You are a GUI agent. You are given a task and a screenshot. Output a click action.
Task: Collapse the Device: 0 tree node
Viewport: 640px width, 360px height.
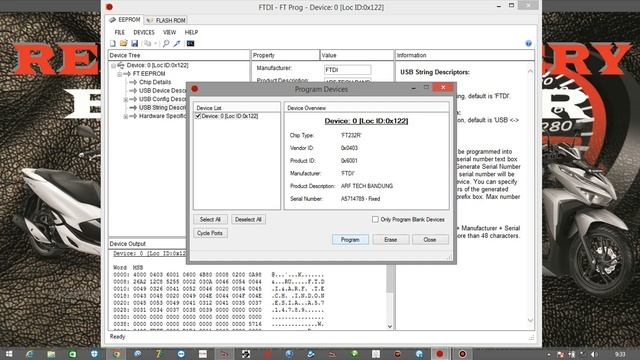[113, 65]
